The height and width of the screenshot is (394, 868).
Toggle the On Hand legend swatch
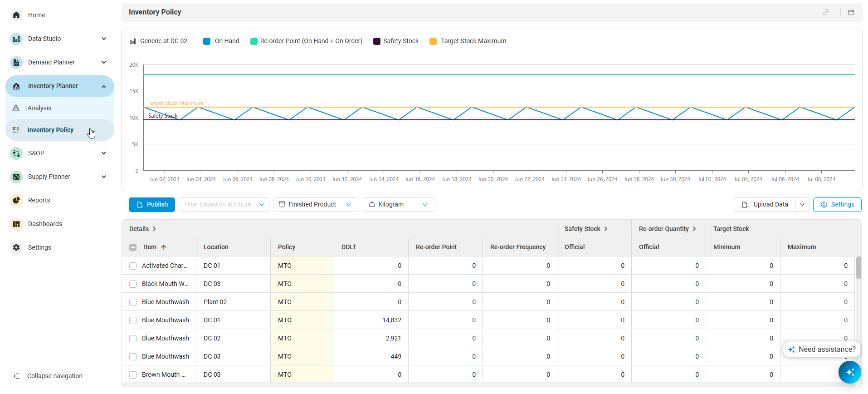pos(207,41)
